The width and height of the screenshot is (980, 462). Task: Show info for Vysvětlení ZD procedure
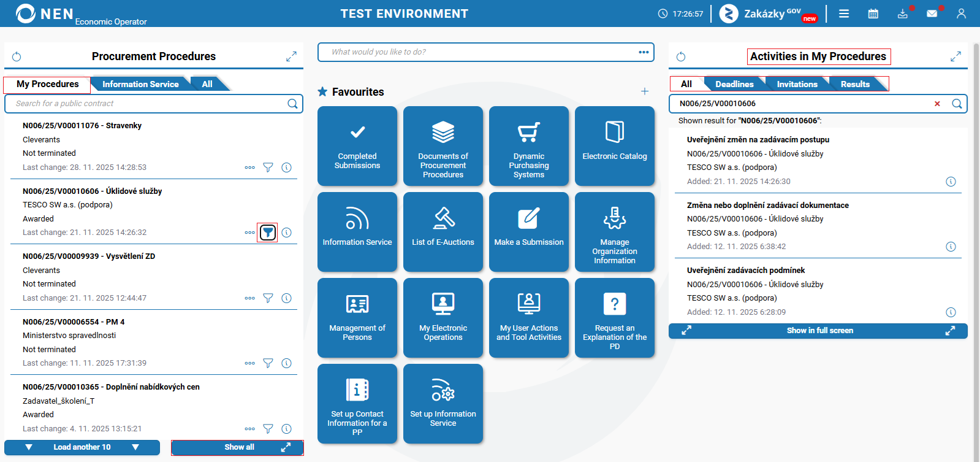click(286, 298)
